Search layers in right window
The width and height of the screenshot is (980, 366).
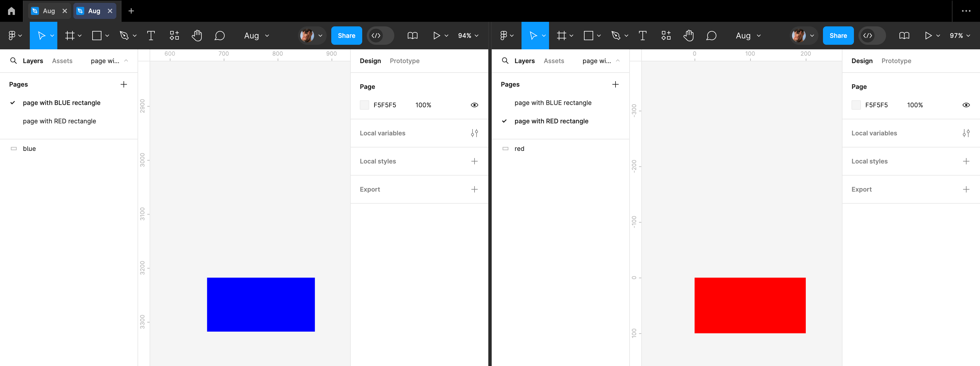pos(505,61)
